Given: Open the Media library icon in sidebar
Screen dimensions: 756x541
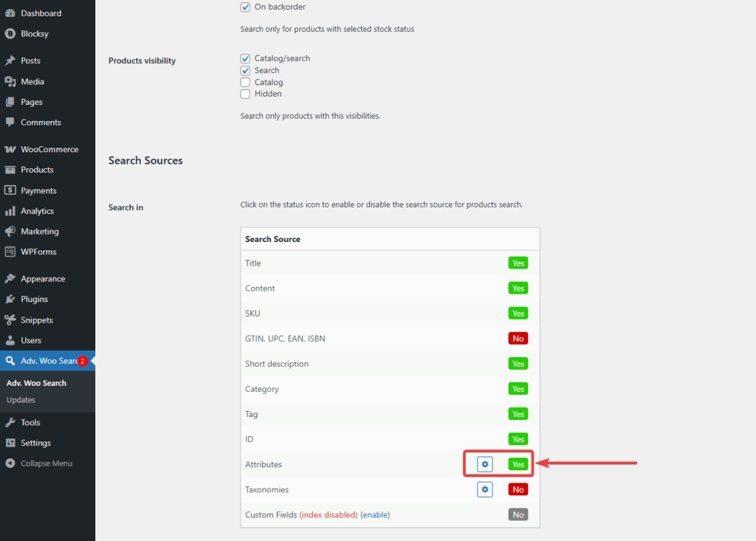Looking at the screenshot, I should tap(12, 81).
